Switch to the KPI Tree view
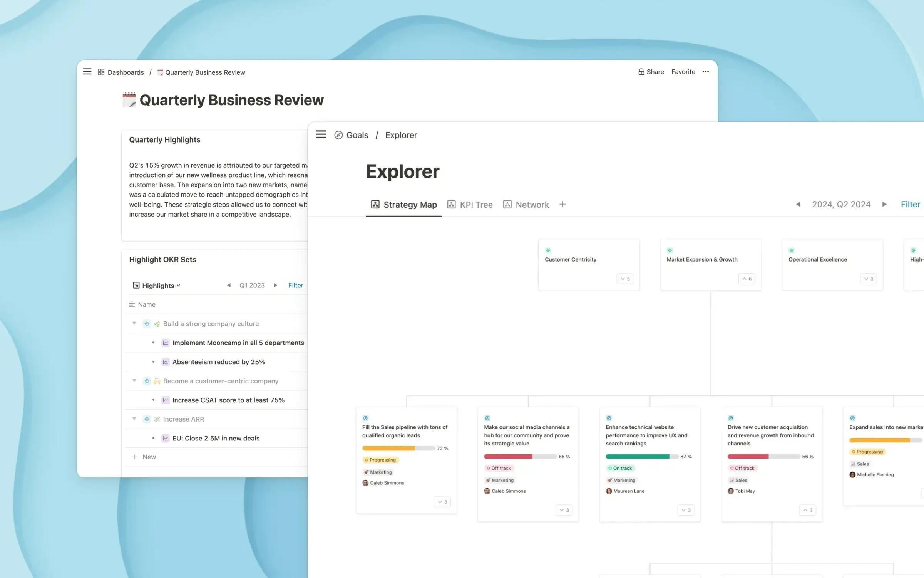This screenshot has height=578, width=924. pyautogui.click(x=476, y=205)
